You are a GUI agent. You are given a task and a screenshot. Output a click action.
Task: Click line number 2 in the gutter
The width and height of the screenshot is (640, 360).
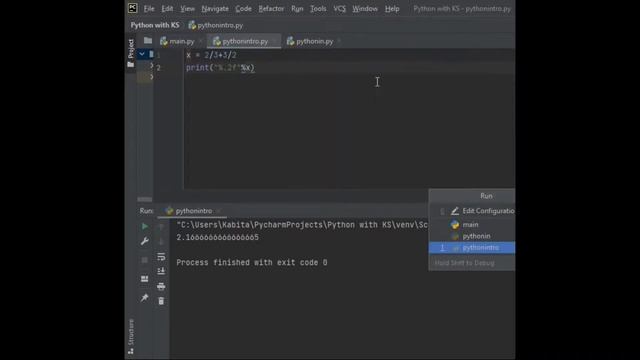tap(158, 68)
